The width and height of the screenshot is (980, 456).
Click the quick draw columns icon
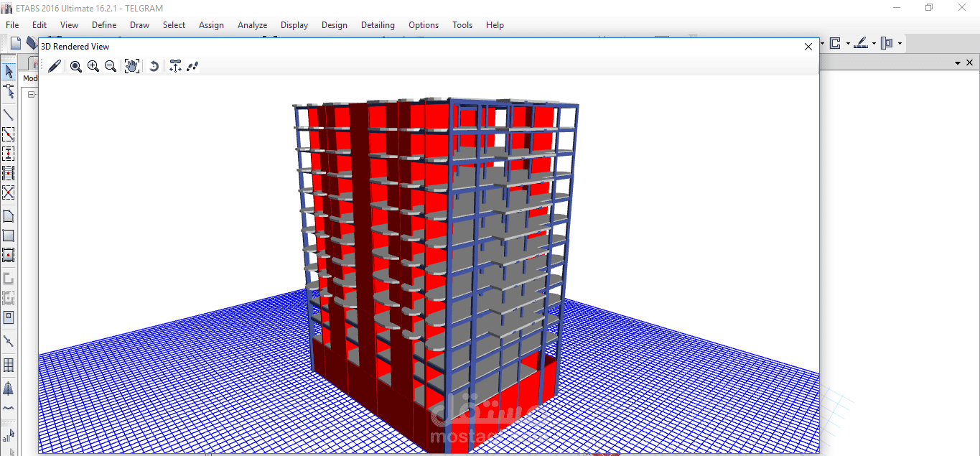tap(9, 153)
